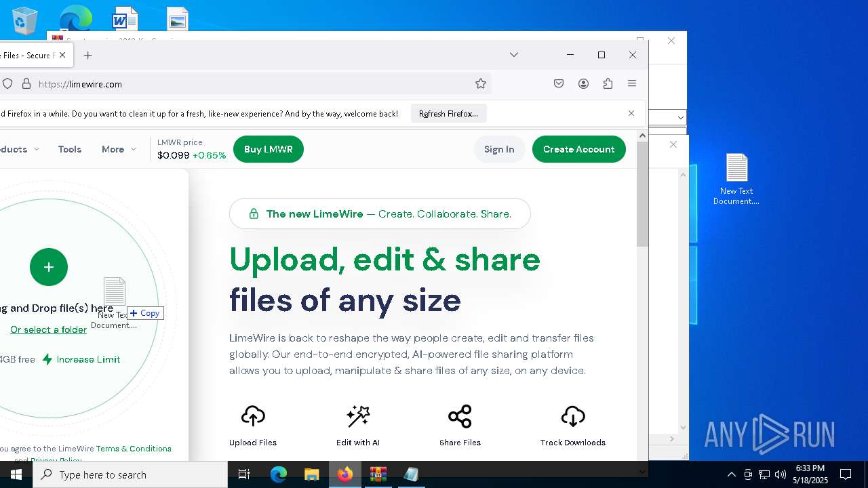Click the Edit with AI sparkle icon
This screenshot has height=488, width=868.
[x=358, y=416]
